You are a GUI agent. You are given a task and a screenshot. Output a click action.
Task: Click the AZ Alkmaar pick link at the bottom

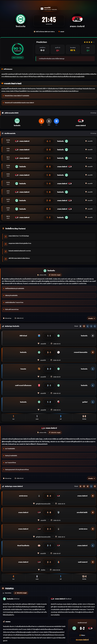[x=82, y=640]
